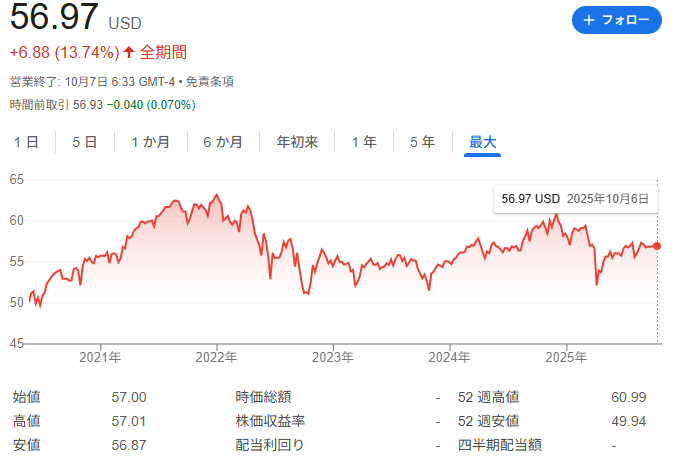Viewport: 684px width, 462px height.
Task: Click the 2021年 label on the chart axis
Action: point(100,357)
